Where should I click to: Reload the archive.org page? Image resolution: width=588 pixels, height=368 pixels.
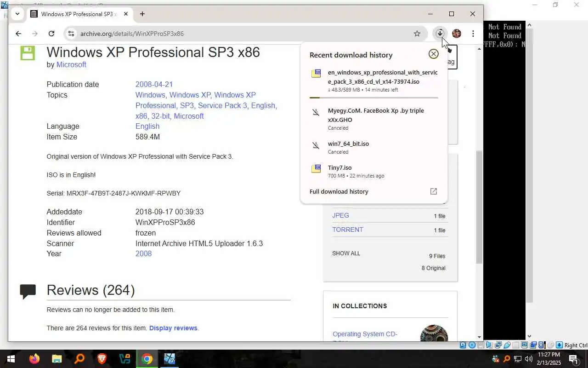click(51, 34)
